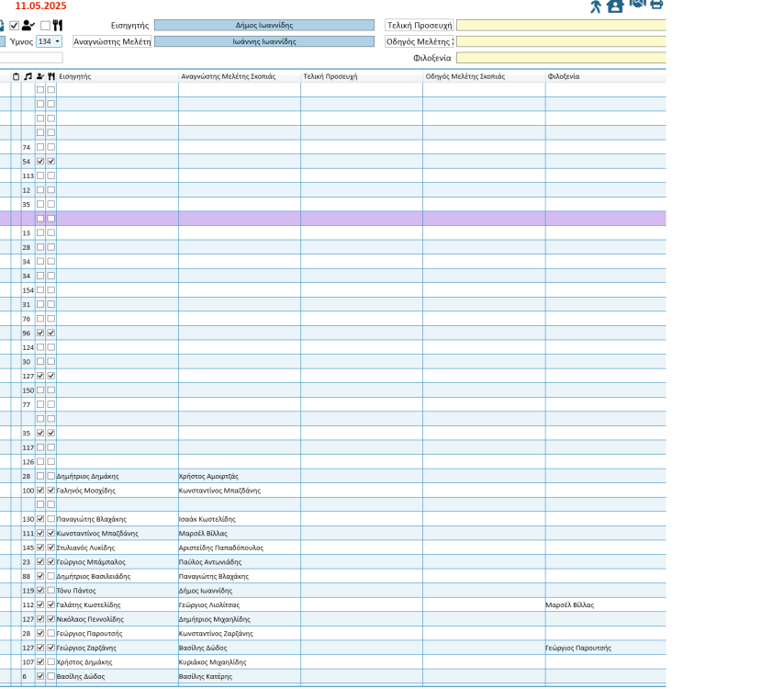This screenshot has height=689, width=784.
Task: Click the handshake icon beside the printer
Action: [637, 5]
